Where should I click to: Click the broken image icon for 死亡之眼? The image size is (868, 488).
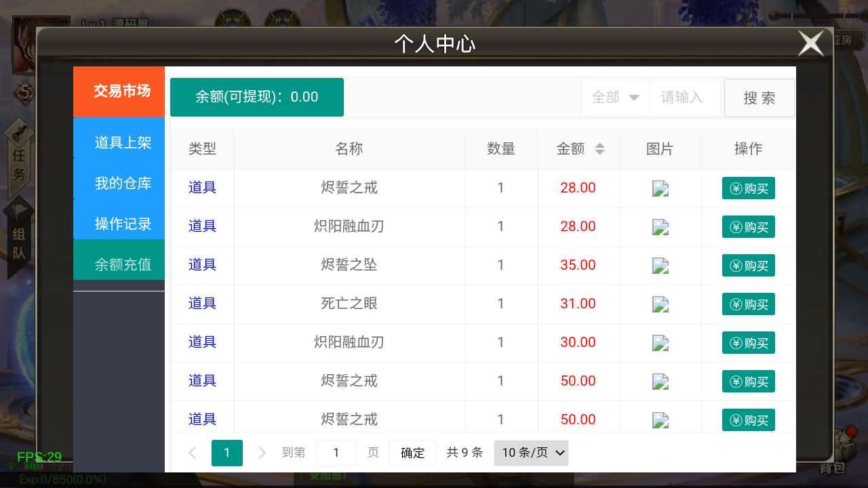(660, 304)
